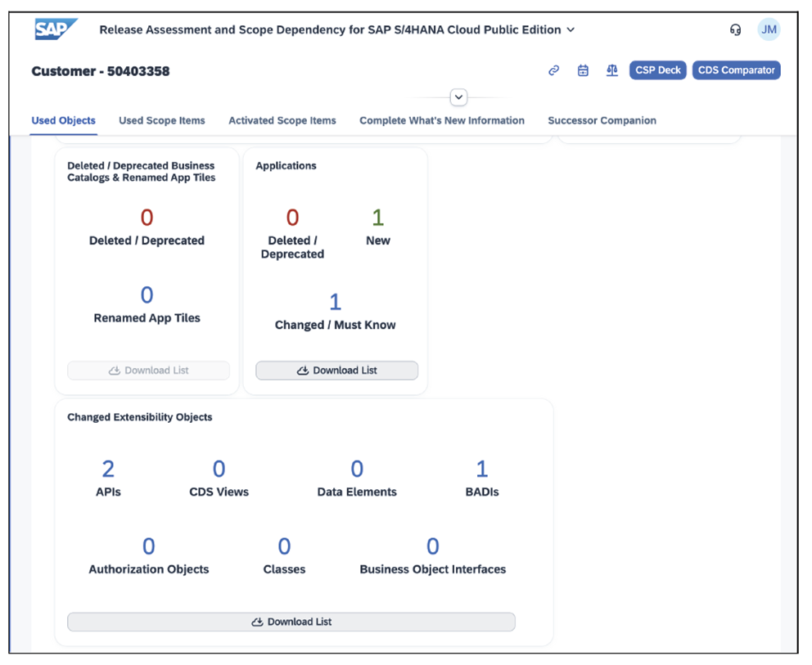Launch the CDS Comparator
The image size is (812, 665).
pos(736,70)
